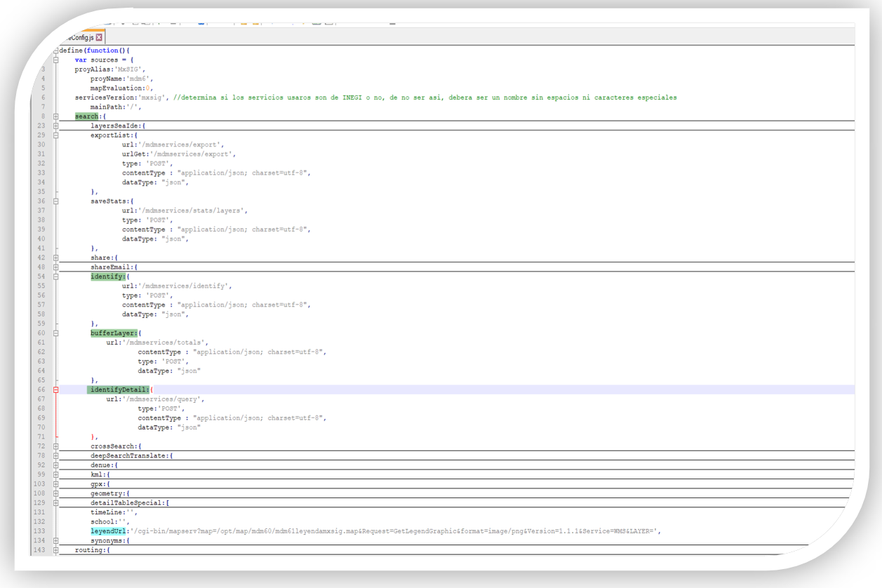The height and width of the screenshot is (588, 882).
Task: Collapse the define(function() block fold marker
Action: pyautogui.click(x=55, y=51)
